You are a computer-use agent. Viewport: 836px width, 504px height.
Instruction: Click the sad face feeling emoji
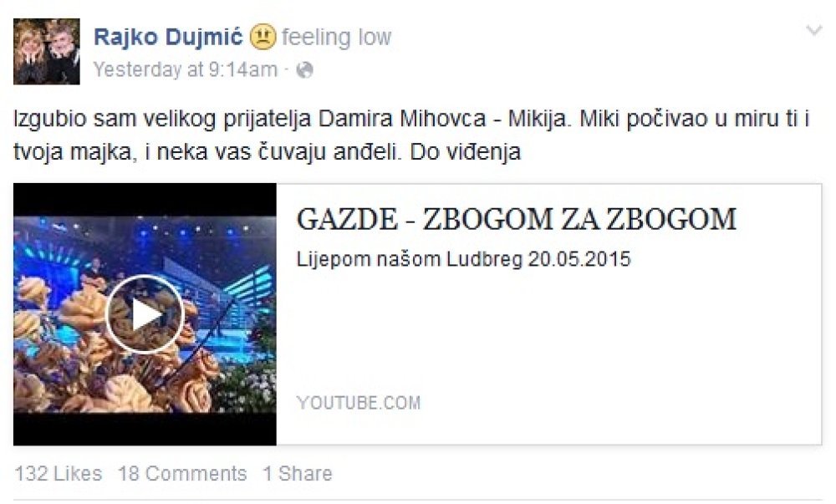[263, 38]
